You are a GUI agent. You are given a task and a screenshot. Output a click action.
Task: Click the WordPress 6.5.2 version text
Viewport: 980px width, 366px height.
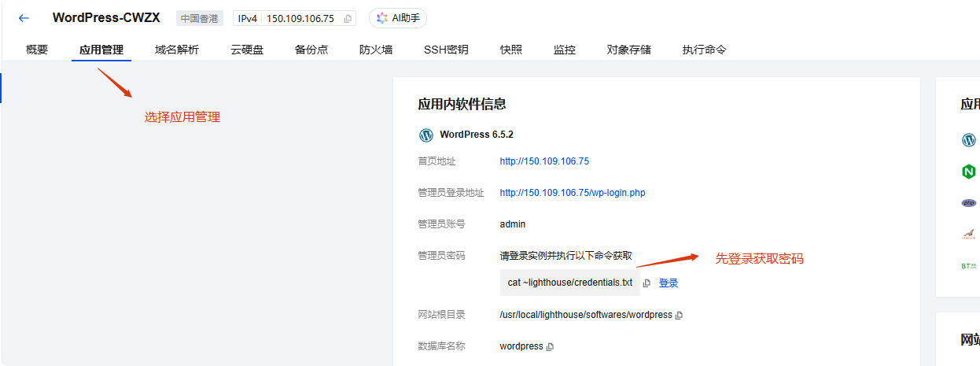tap(477, 135)
